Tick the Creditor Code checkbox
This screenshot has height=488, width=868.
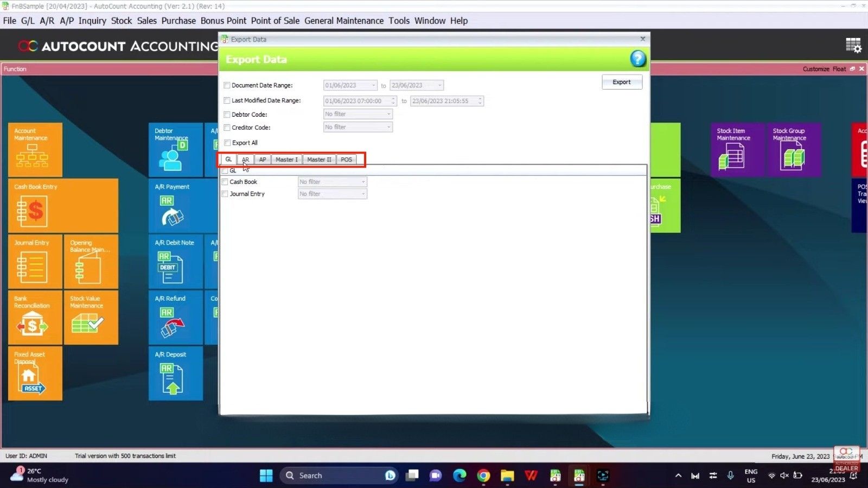pos(227,128)
